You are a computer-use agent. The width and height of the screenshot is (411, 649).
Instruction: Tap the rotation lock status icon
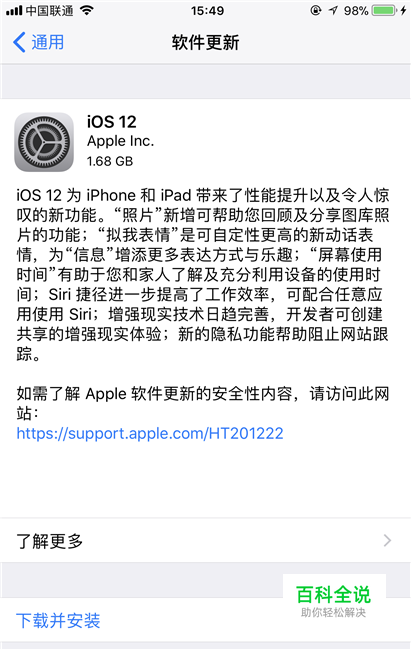click(316, 10)
